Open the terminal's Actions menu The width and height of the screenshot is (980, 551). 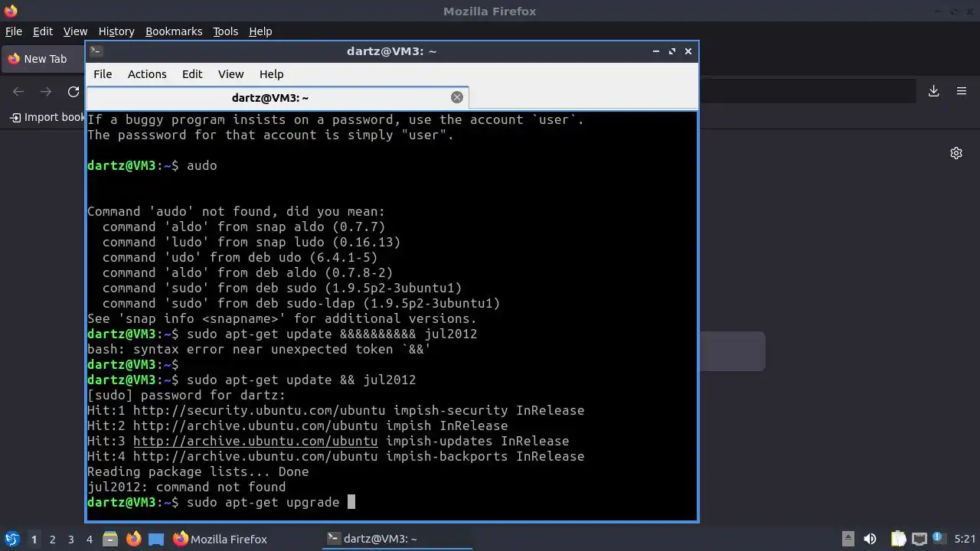(147, 74)
